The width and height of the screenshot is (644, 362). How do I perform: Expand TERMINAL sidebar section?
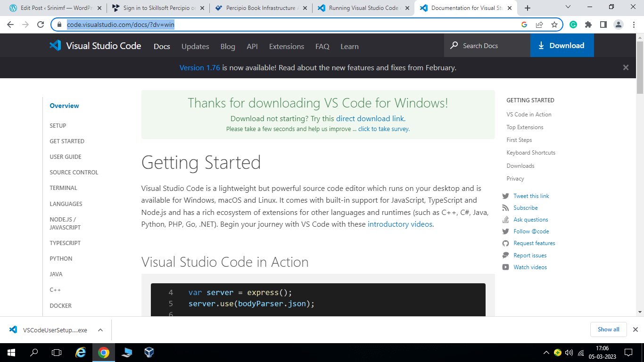tap(63, 188)
